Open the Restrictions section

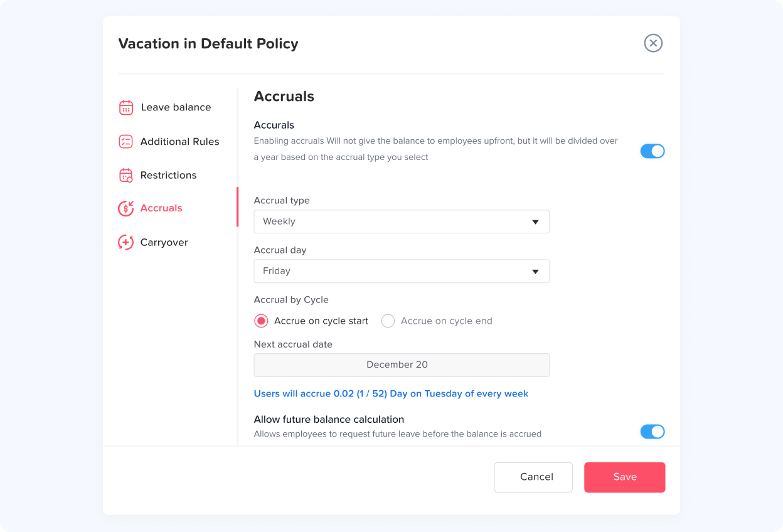(x=168, y=175)
